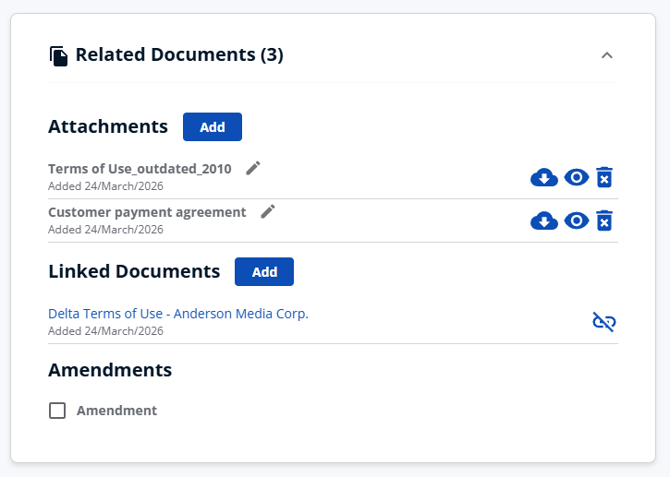670x477 pixels.
Task: Preview Terms of Use_outdated_2010 via eye icon
Action: 576,178
